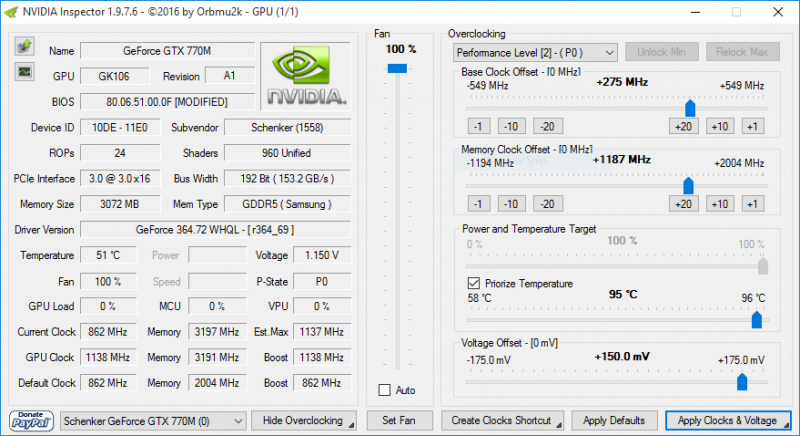Image resolution: width=800 pixels, height=436 pixels.
Task: Click Base Clock Offset -10 button
Action: [x=511, y=126]
